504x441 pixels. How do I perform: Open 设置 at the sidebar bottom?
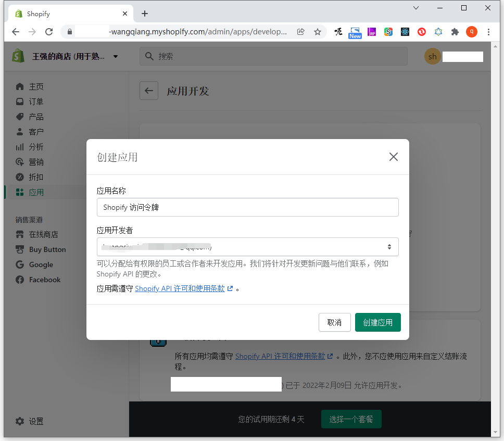tap(36, 421)
